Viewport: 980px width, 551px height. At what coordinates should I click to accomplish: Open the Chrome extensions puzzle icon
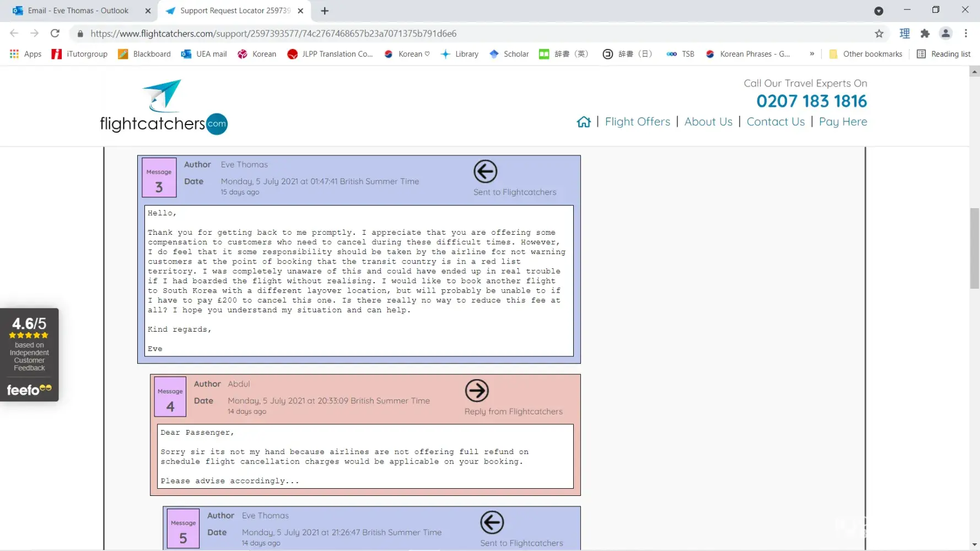tap(925, 34)
